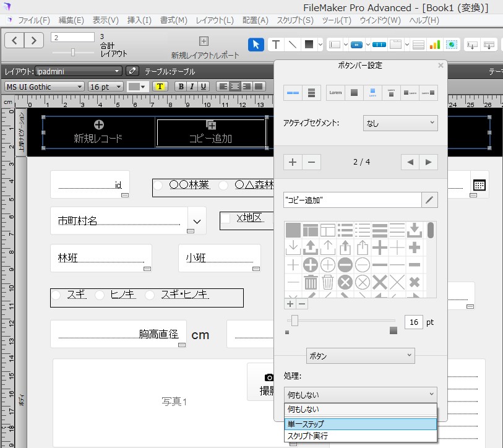Click the 新規レコード button segment
Screen dimensions: 503x448
point(98,132)
